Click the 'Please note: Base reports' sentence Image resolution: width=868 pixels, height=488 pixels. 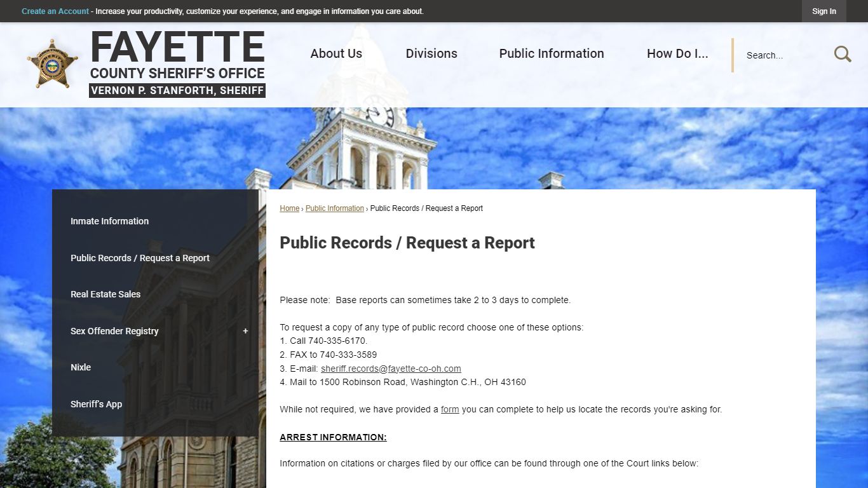pos(425,300)
